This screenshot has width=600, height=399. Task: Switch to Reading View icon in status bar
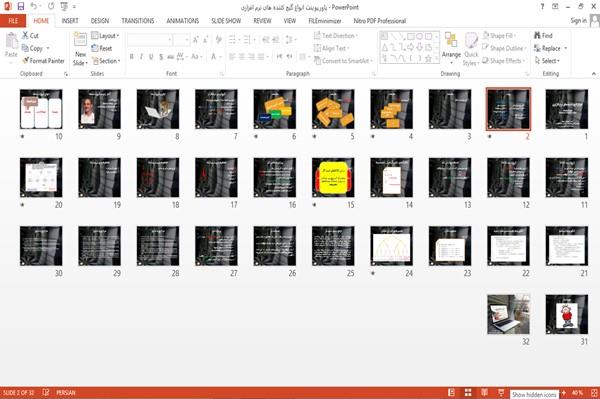pos(484,392)
